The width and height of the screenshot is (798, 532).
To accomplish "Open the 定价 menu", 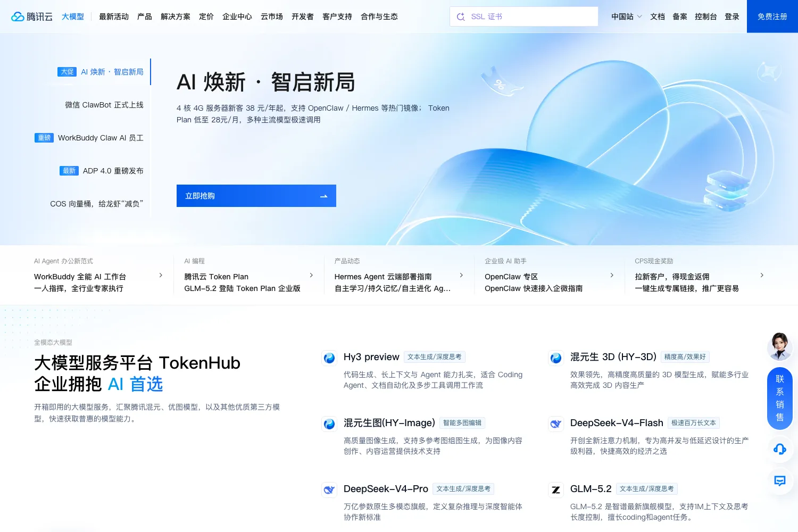I will tap(206, 16).
